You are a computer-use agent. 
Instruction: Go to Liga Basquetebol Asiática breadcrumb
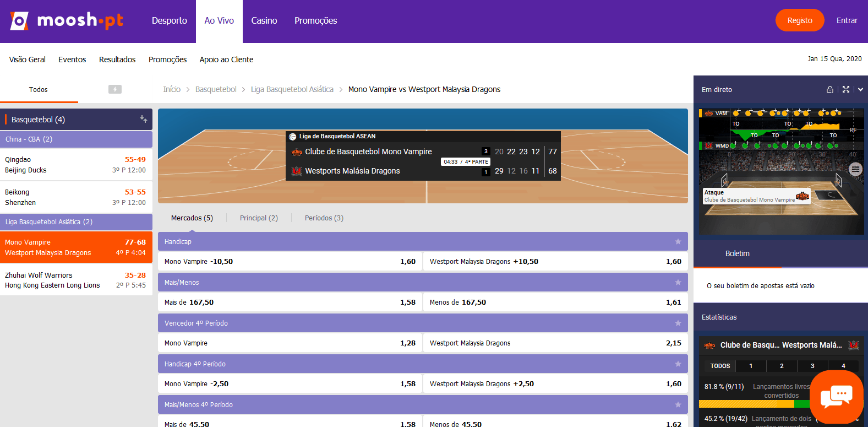[292, 89]
